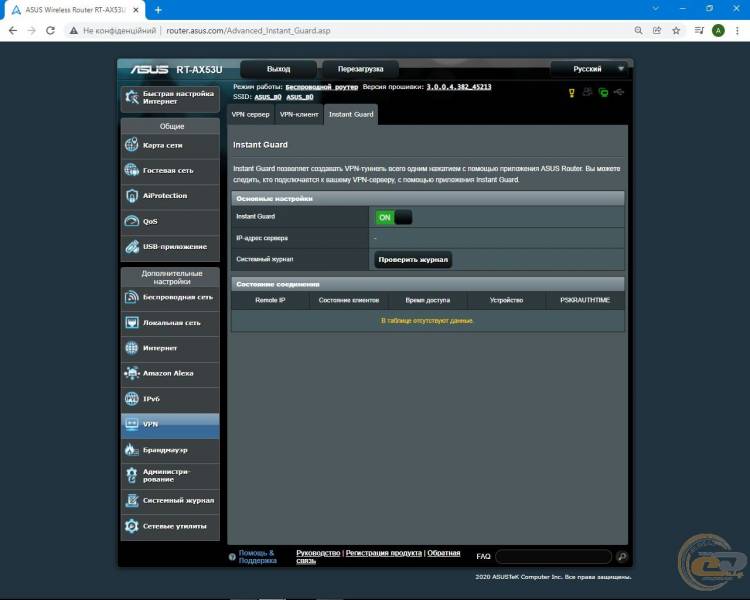Viewport: 750px width, 600px height.
Task: Toggle the Instant Guard ON switch
Action: pos(394,218)
